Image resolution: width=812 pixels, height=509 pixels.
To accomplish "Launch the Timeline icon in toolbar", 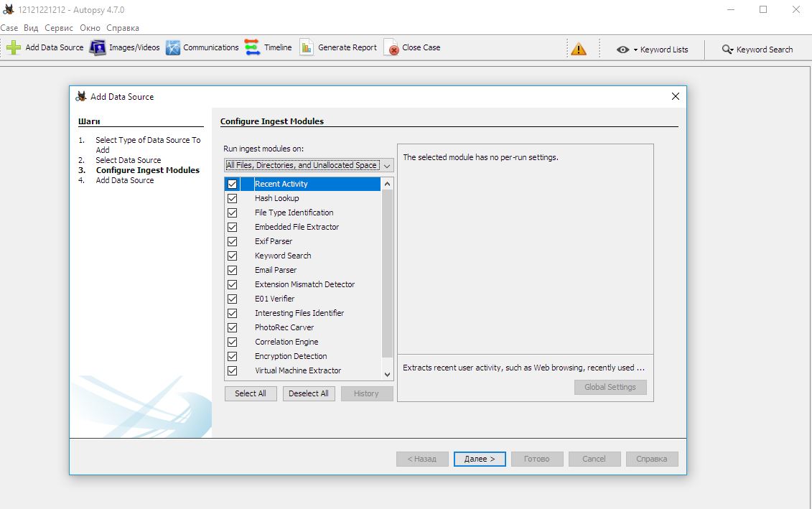I will (252, 47).
